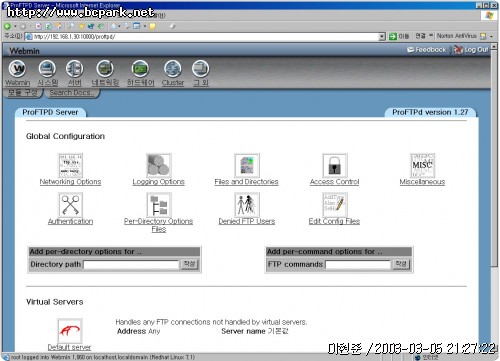Open the Default server link
Viewport: 500px width, 361px height.
pyautogui.click(x=69, y=347)
